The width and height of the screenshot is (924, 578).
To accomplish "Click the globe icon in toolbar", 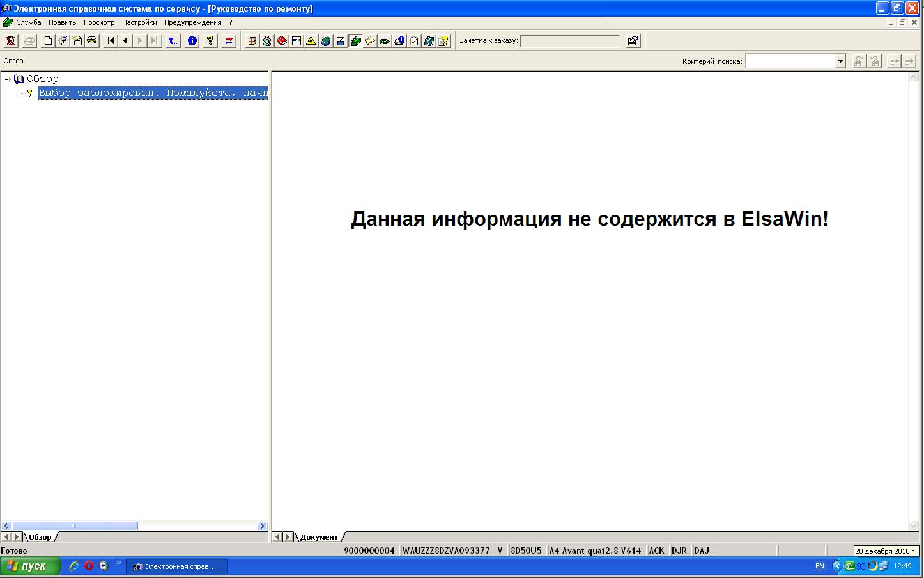I will tap(325, 41).
